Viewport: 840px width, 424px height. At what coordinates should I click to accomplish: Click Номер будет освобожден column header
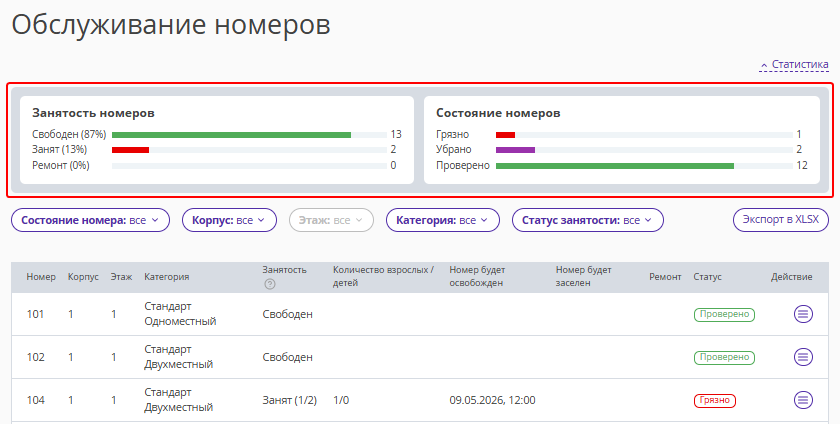pyautogui.click(x=477, y=277)
